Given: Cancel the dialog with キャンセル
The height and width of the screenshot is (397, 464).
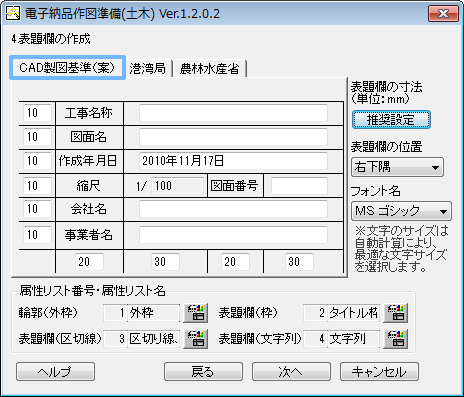Looking at the screenshot, I should point(379,372).
